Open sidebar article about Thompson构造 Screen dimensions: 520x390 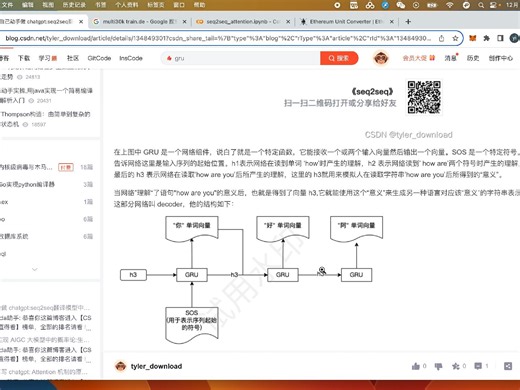tap(46, 119)
